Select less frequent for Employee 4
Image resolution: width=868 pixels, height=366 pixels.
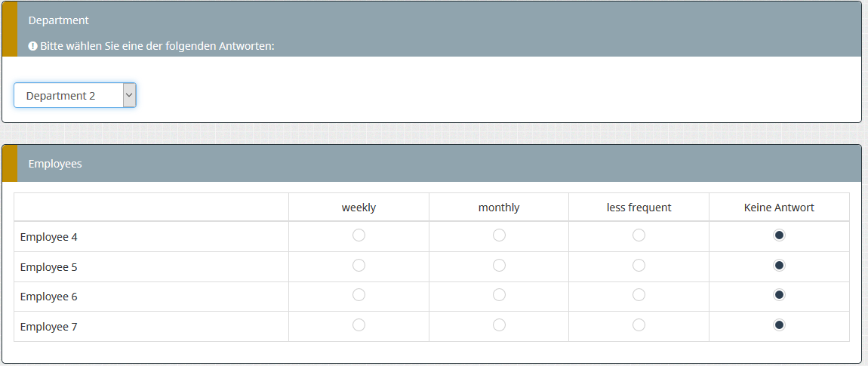(639, 235)
